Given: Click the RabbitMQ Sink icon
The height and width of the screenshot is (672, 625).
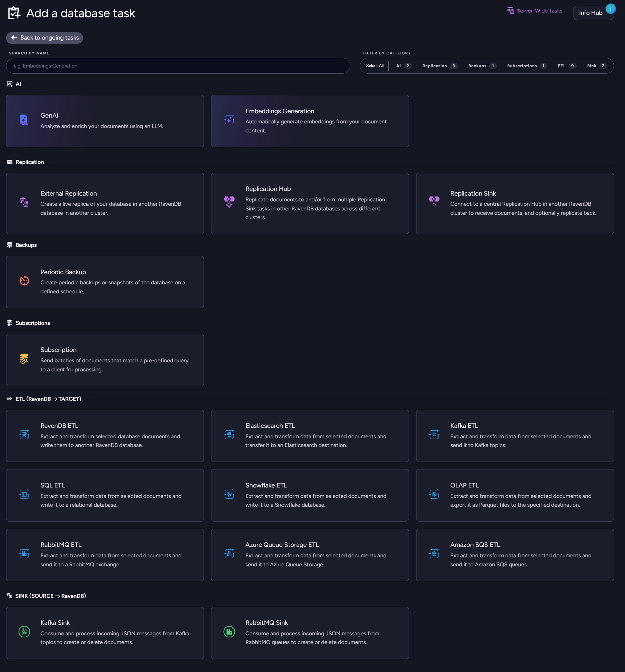Looking at the screenshot, I should 229,632.
